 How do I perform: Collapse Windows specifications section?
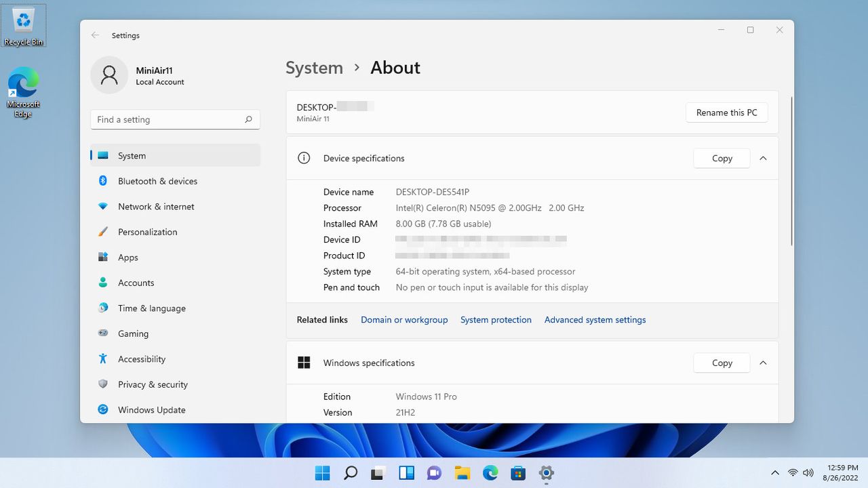coord(763,363)
